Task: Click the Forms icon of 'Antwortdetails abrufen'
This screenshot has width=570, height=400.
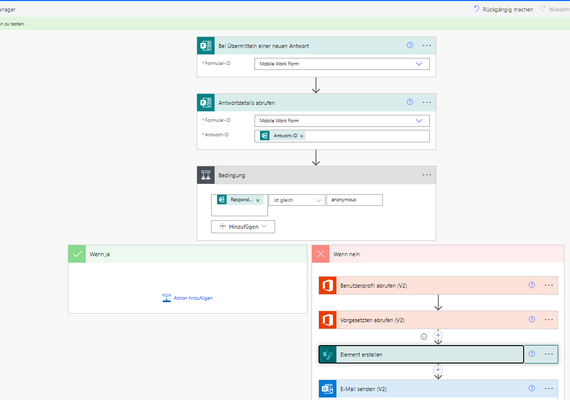Action: click(206, 103)
